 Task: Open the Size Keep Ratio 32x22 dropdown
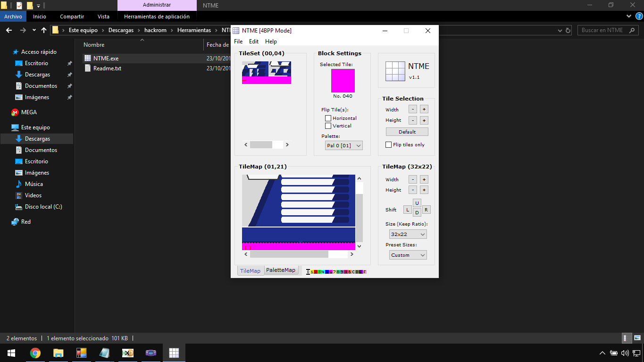(x=408, y=234)
